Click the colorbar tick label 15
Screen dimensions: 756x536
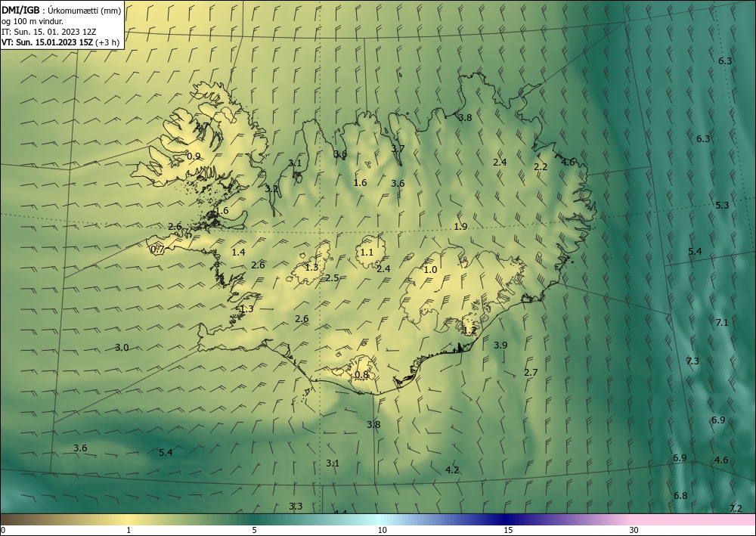[508, 531]
